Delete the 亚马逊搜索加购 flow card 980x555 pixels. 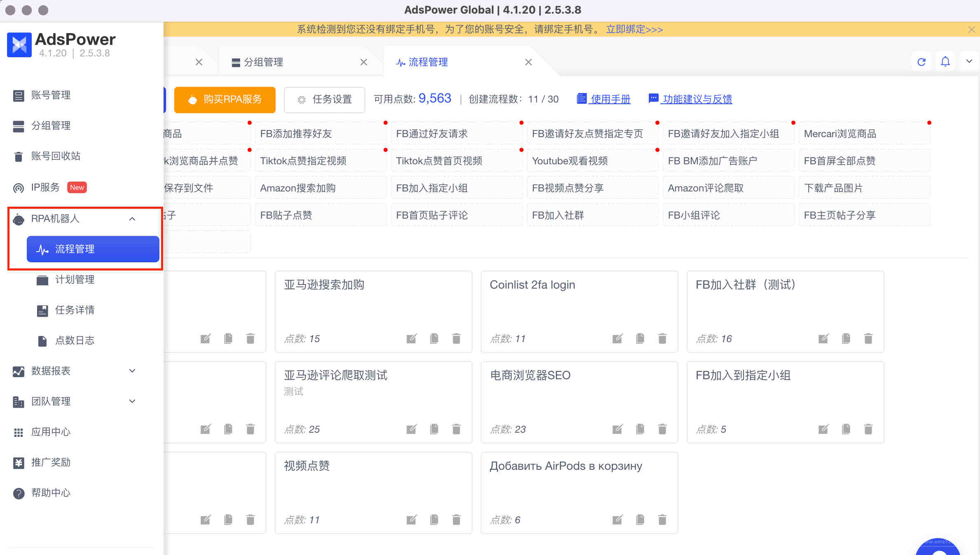(x=456, y=338)
